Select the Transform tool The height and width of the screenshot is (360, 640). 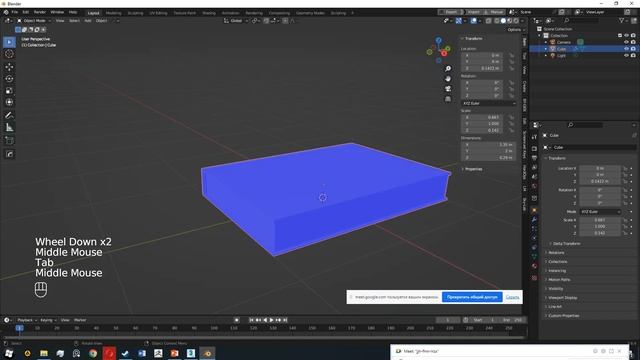pyautogui.click(x=9, y=102)
